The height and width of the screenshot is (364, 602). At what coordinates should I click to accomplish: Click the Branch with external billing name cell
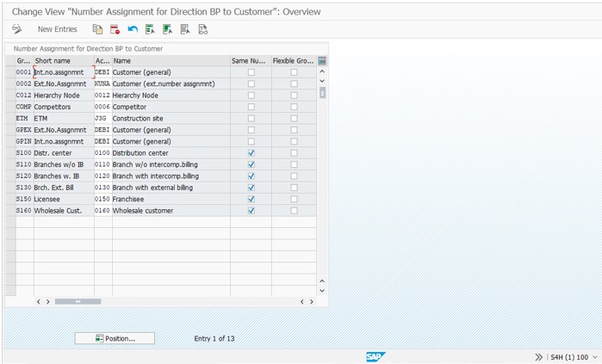(x=171, y=188)
